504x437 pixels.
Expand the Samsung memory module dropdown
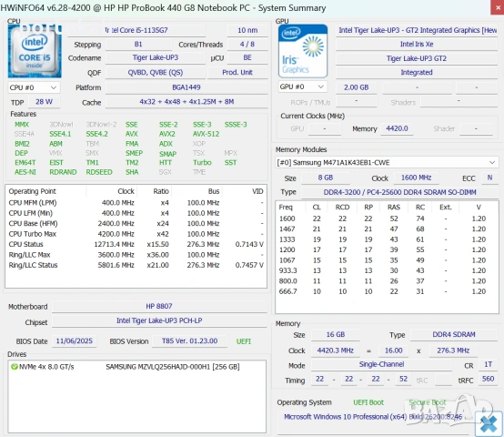pyautogui.click(x=387, y=162)
